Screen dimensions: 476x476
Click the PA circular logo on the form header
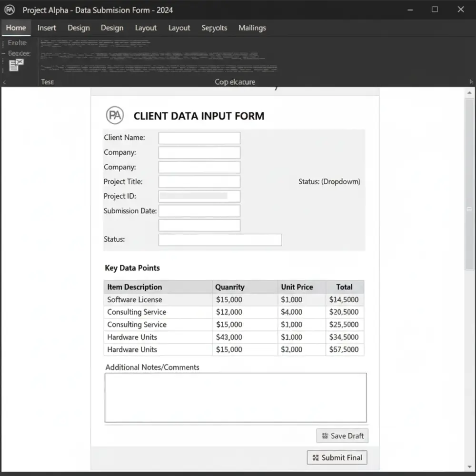[x=114, y=115]
